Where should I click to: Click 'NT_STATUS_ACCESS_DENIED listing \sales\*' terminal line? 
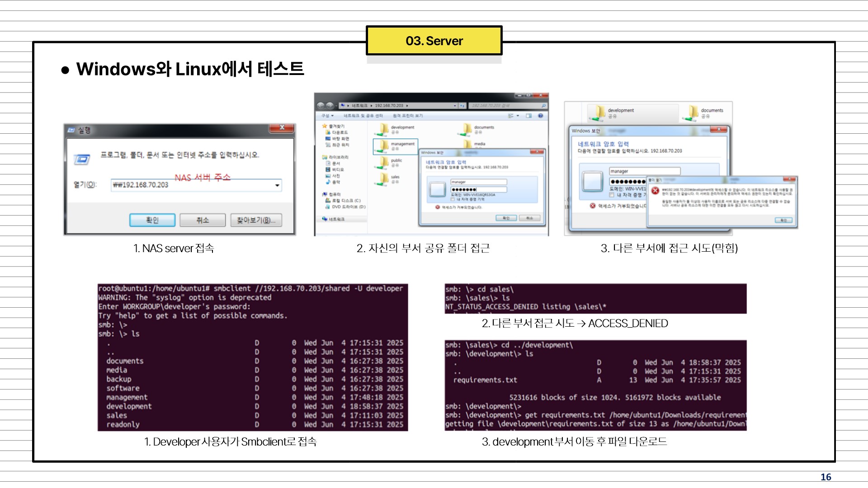point(526,307)
